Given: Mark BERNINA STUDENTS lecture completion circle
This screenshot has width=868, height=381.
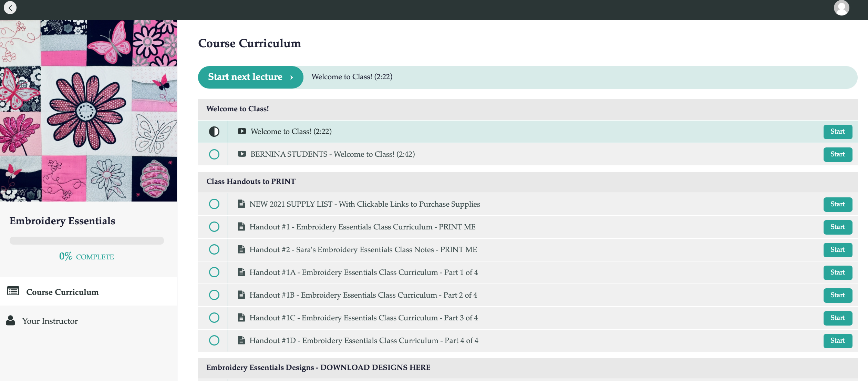Looking at the screenshot, I should tap(214, 154).
